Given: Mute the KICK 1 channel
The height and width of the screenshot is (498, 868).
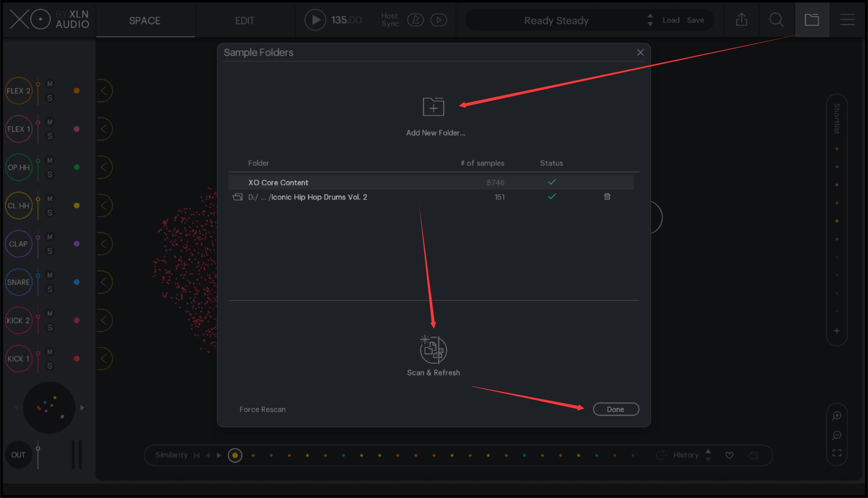Looking at the screenshot, I should pyautogui.click(x=50, y=352).
